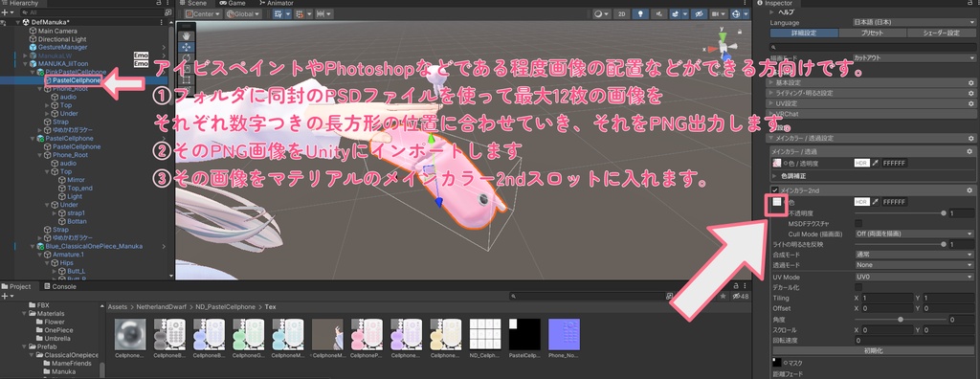The height and width of the screenshot is (379, 980).
Task: Open the 合成モード dropdown 通常
Action: 914,255
